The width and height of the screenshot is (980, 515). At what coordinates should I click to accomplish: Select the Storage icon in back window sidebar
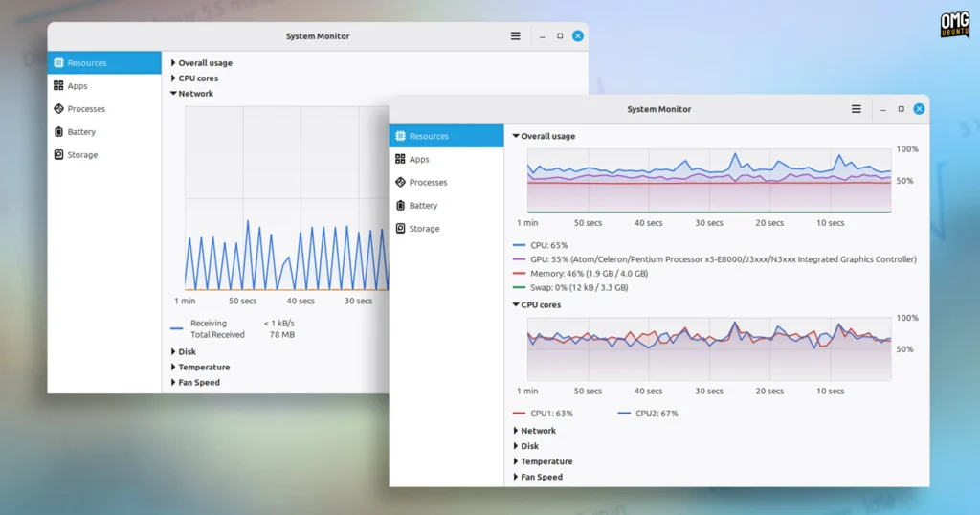58,154
